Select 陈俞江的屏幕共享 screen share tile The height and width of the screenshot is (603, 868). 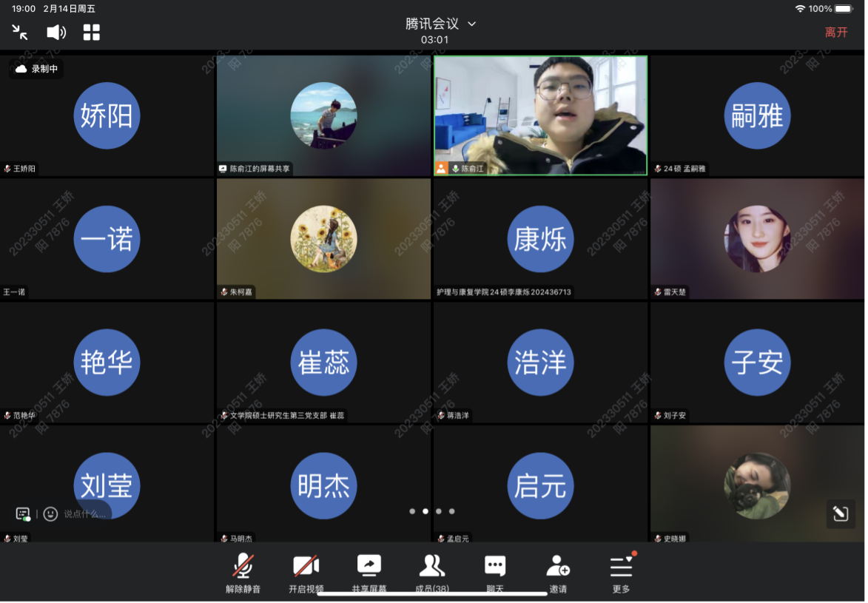coord(323,115)
